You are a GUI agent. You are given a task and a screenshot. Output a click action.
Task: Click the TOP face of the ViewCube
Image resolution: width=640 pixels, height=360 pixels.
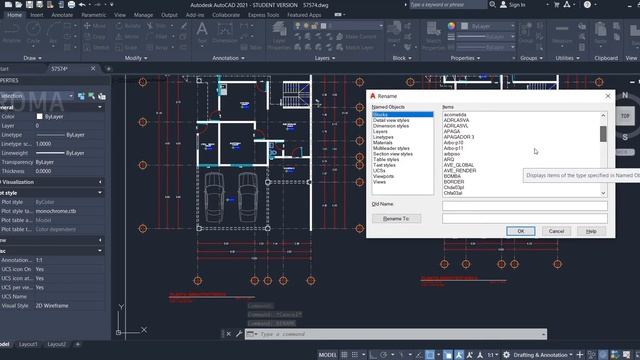[x=625, y=116]
